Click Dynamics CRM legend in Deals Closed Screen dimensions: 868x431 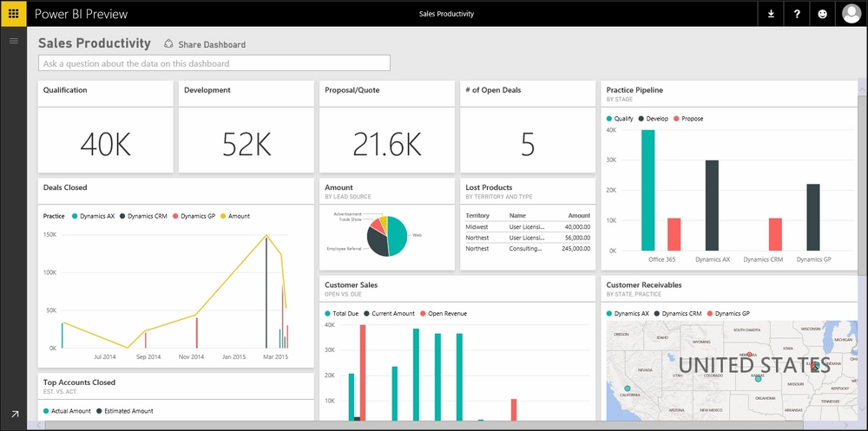pos(143,216)
